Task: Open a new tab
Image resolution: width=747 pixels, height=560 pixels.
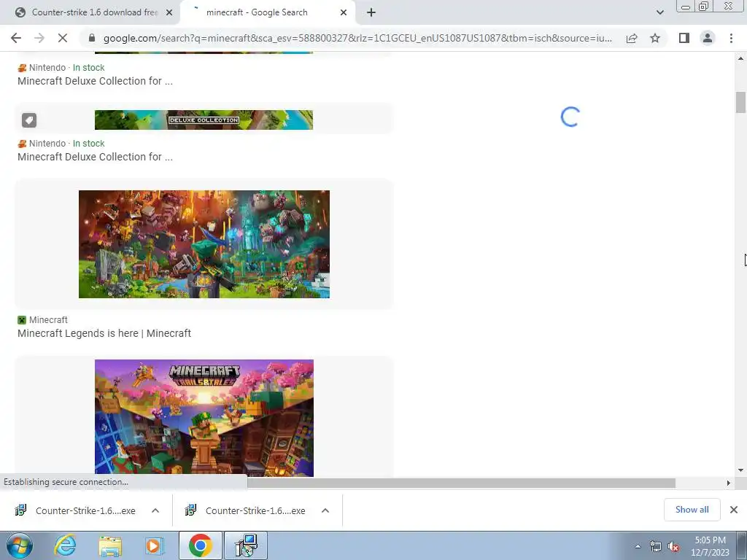Action: point(371,13)
